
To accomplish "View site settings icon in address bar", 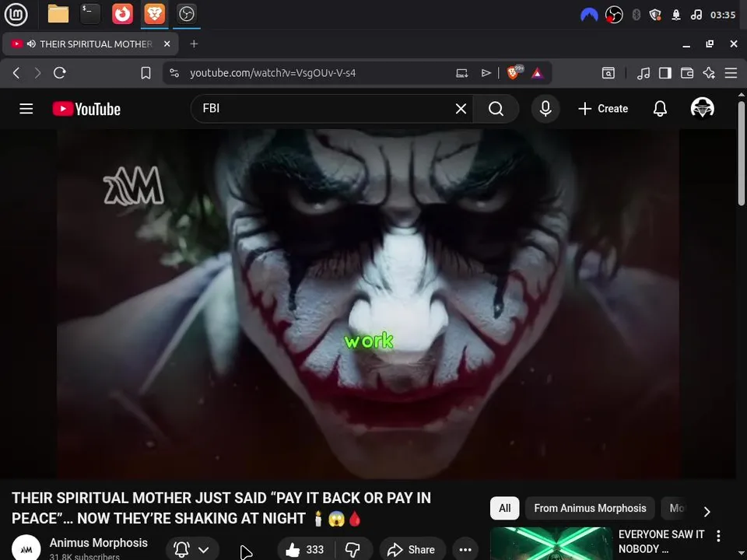I will click(174, 73).
